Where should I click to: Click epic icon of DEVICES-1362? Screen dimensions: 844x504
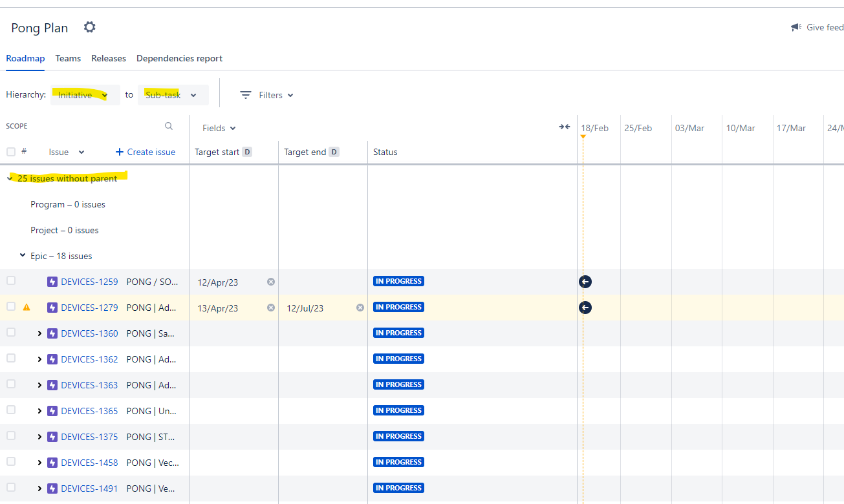tap(52, 359)
